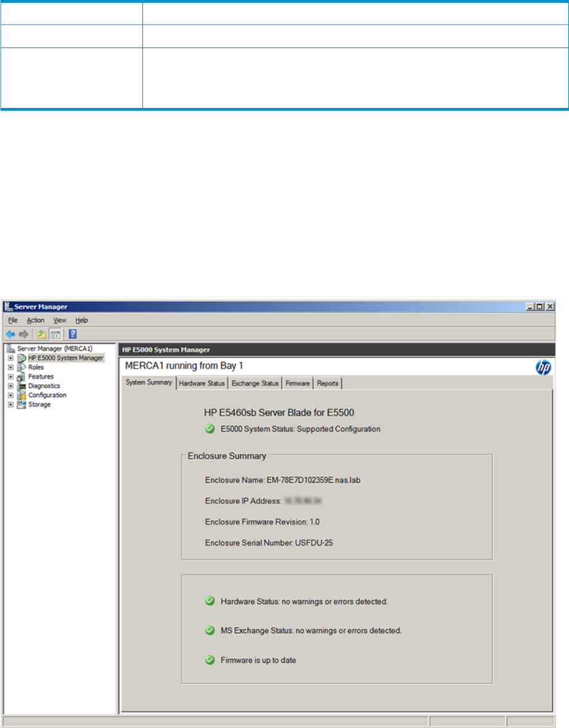569x728 pixels.
Task: Switch to the Reports tab
Action: [x=328, y=384]
